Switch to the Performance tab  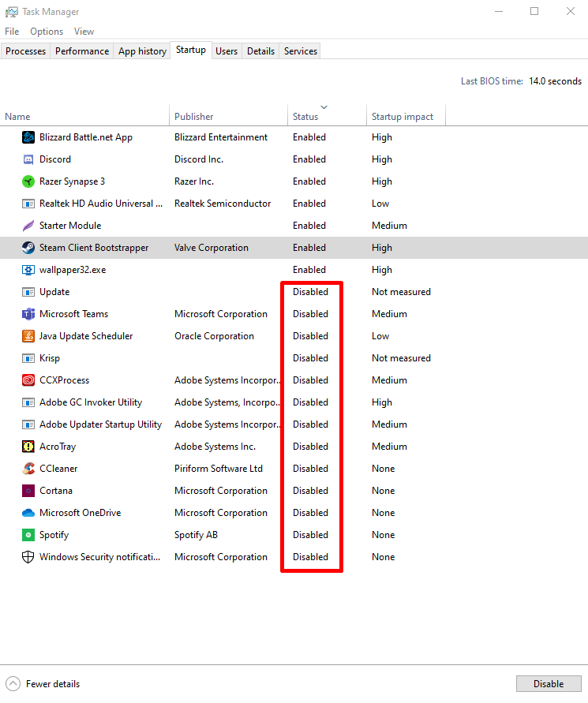pyautogui.click(x=82, y=51)
